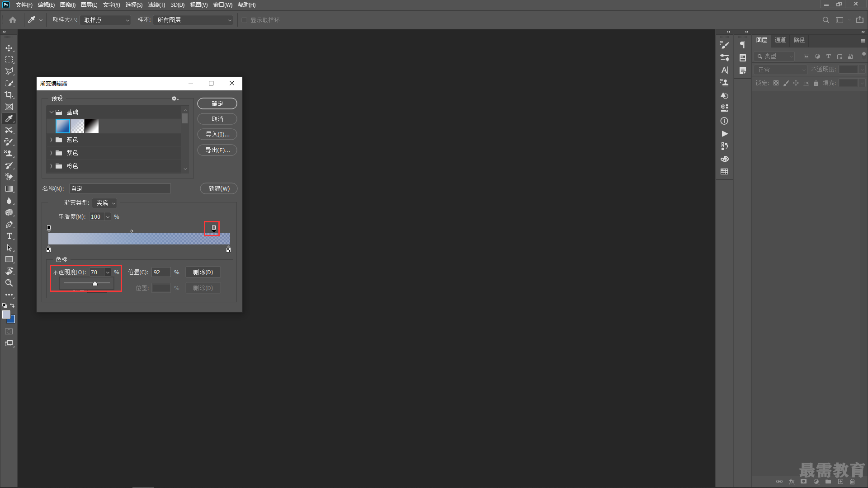
Task: Switch to the 路径 tab
Action: [x=799, y=40]
